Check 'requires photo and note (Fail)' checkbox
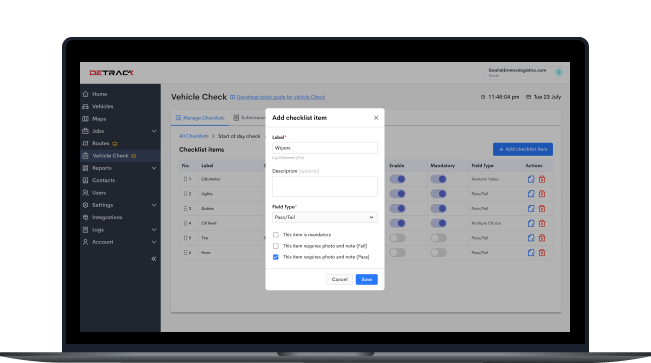 [276, 246]
